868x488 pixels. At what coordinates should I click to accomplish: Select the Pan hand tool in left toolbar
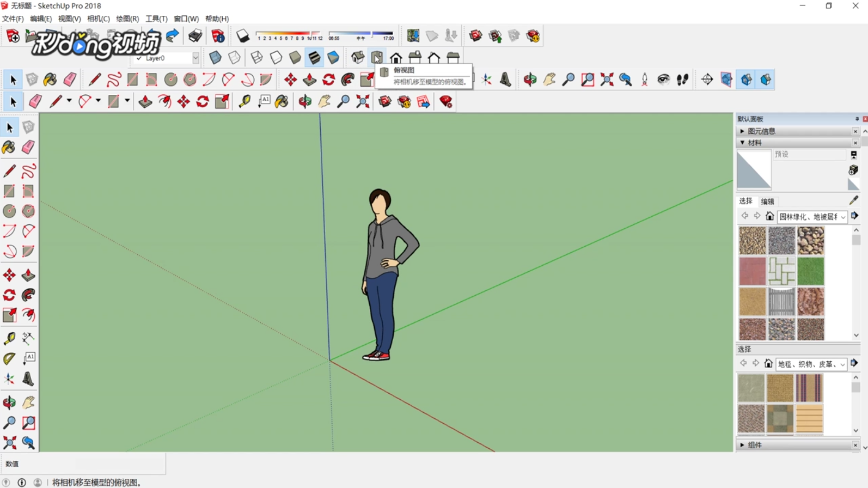pos(28,402)
